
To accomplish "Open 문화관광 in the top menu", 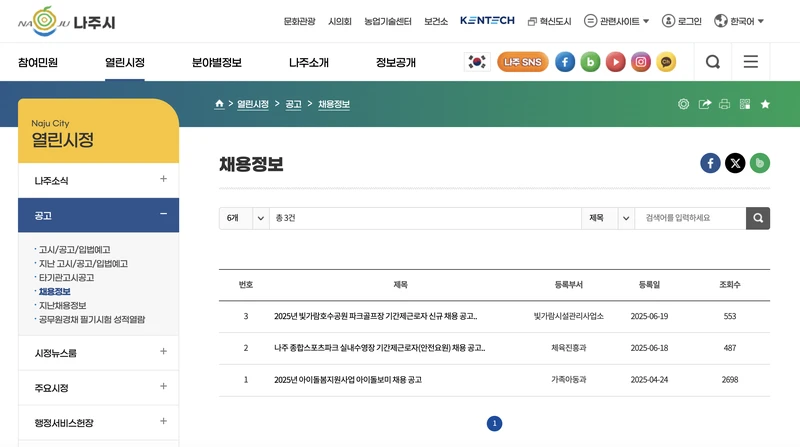I will [x=299, y=21].
